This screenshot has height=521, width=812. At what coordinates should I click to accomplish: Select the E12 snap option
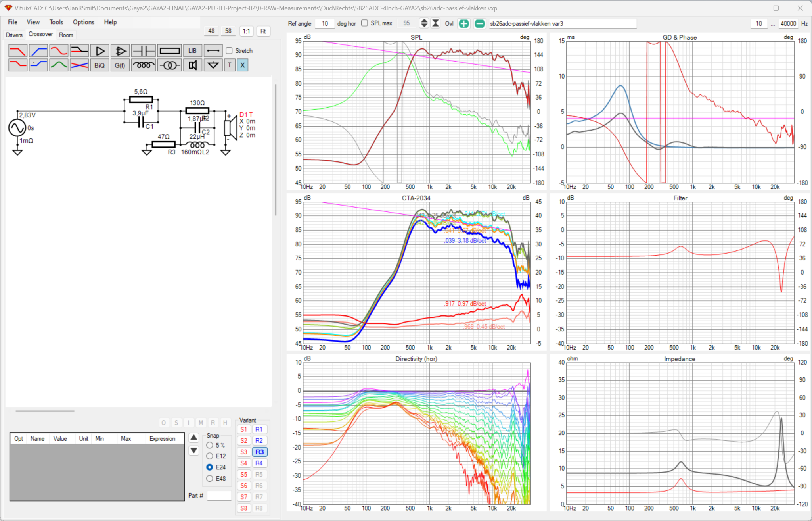(210, 456)
